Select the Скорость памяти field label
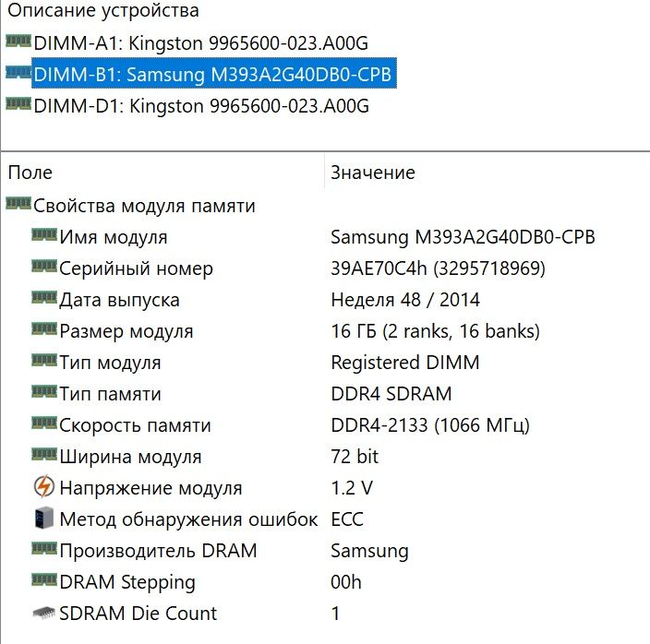The width and height of the screenshot is (650, 644). (135, 425)
